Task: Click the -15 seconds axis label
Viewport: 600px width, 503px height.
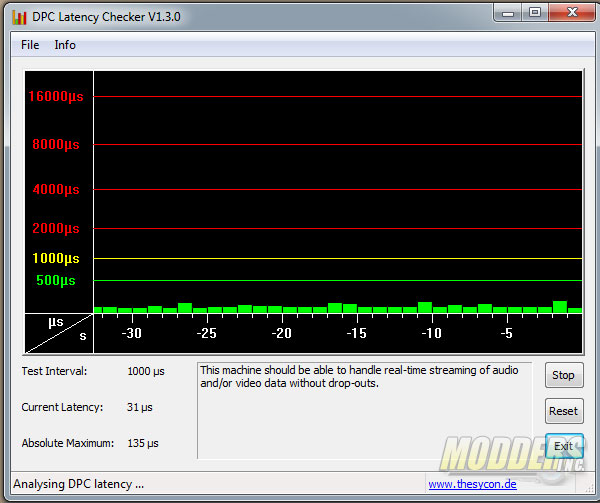Action: click(x=357, y=334)
